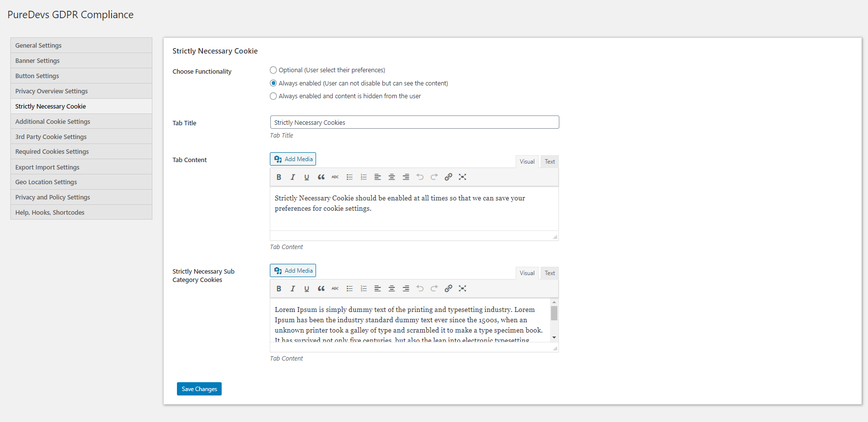Image resolution: width=868 pixels, height=422 pixels.
Task: Select the Optional functionality radio button
Action: (x=273, y=70)
